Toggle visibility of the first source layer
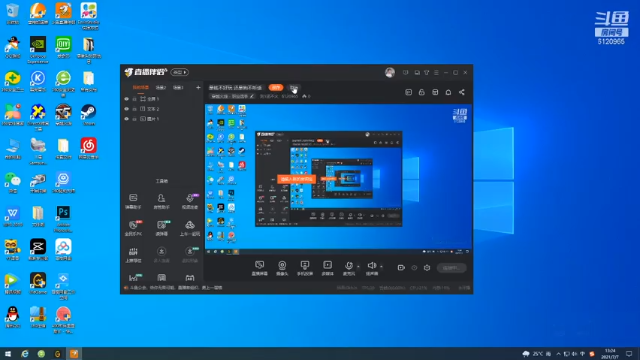Image resolution: width=640 pixels, height=360 pixels. click(127, 99)
